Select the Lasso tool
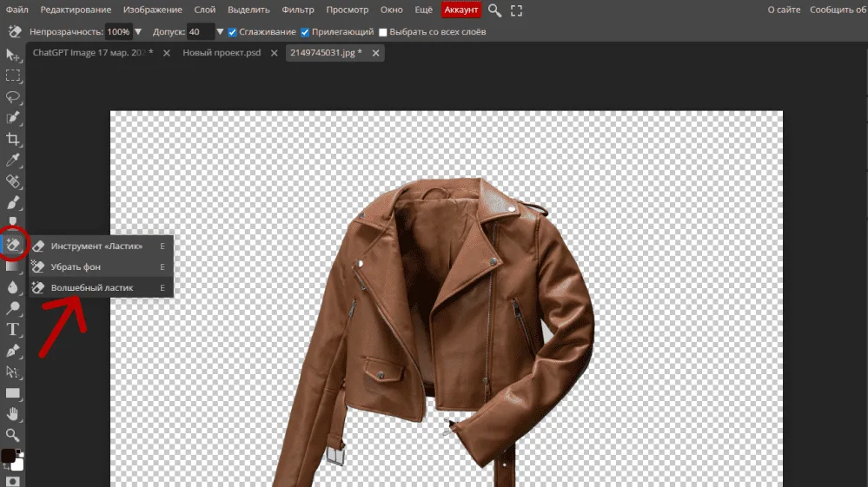The width and height of the screenshot is (868, 487). point(13,96)
